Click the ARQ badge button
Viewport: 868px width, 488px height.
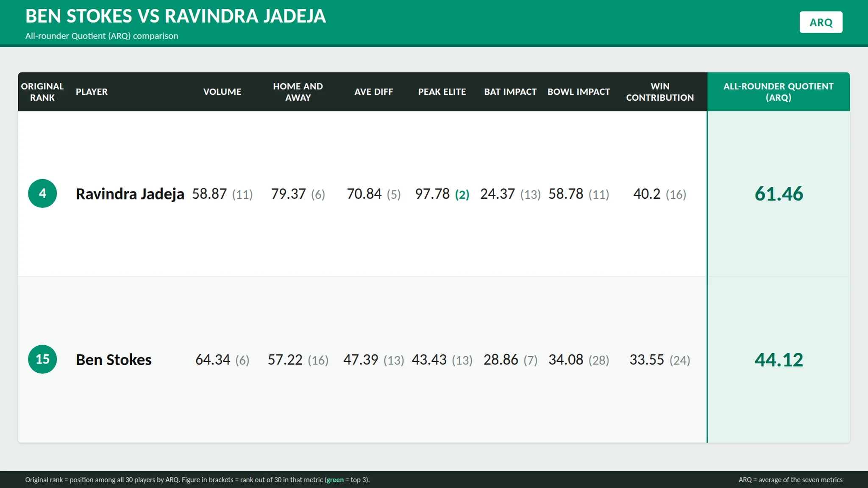pos(821,22)
